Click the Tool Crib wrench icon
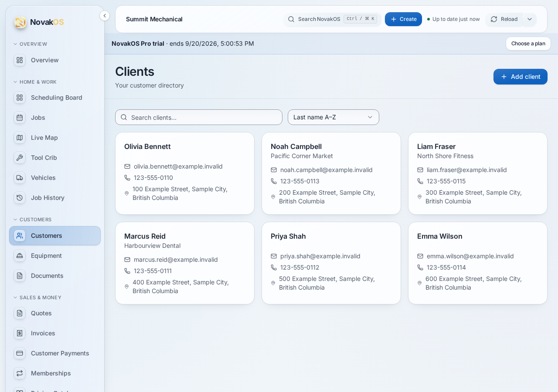Screen dimensions: 558x392 click(x=20, y=158)
